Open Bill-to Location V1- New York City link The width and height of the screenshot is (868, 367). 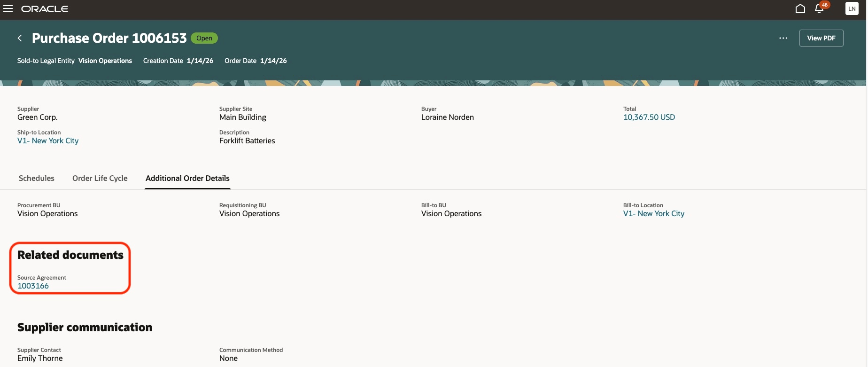click(x=654, y=213)
